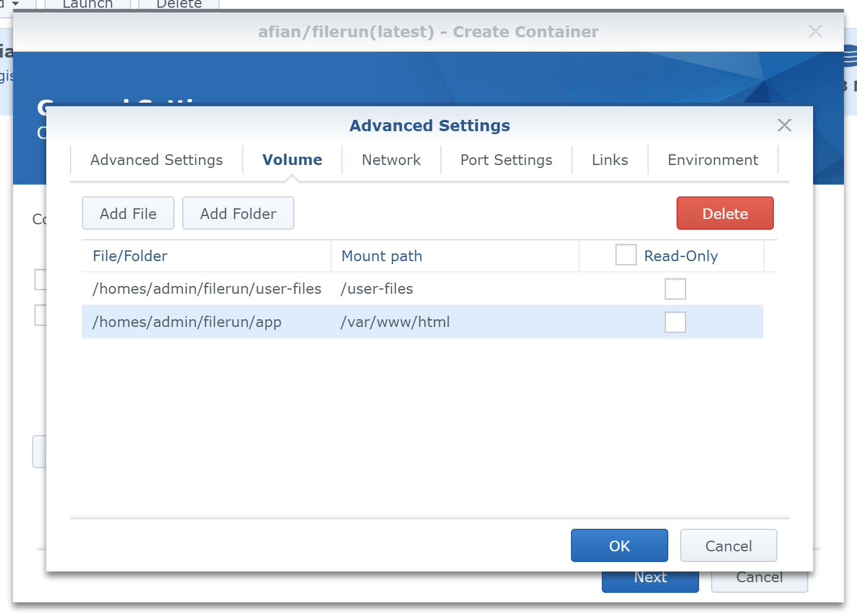The image size is (857, 616).
Task: Toggle the Read-Only header checkbox
Action: pyautogui.click(x=626, y=255)
